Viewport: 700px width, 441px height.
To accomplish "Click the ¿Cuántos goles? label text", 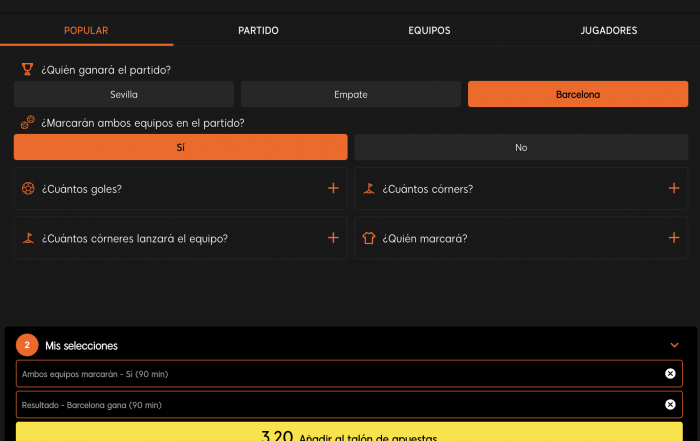I will tap(82, 189).
